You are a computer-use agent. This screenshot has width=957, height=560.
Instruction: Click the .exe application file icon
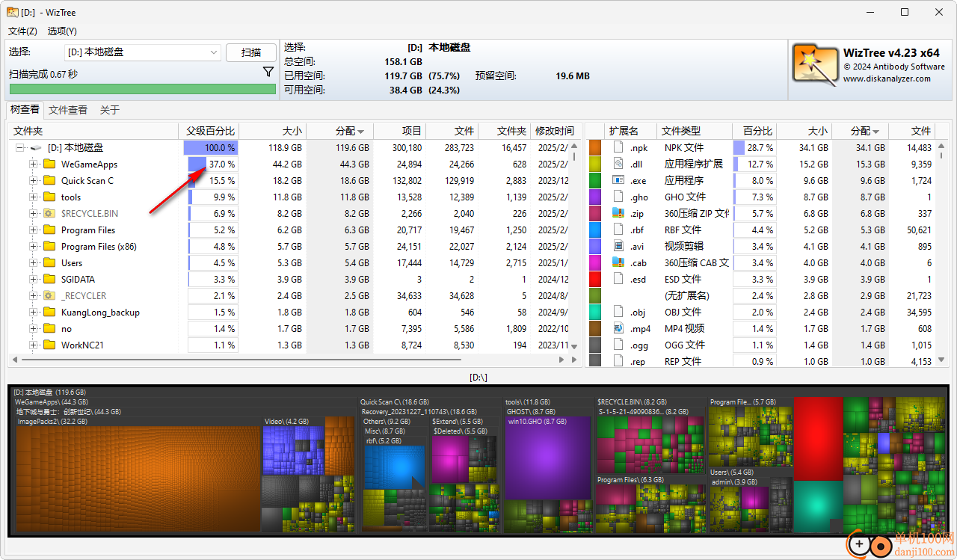point(618,180)
